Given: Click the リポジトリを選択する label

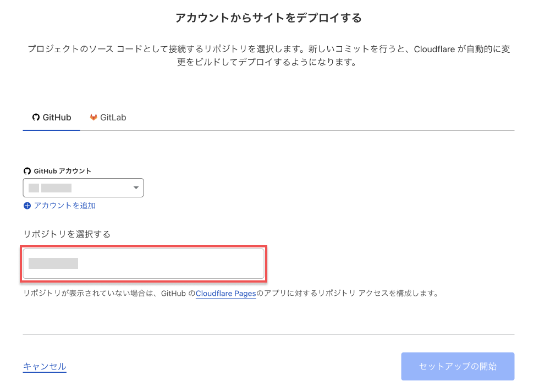Looking at the screenshot, I should coord(67,234).
